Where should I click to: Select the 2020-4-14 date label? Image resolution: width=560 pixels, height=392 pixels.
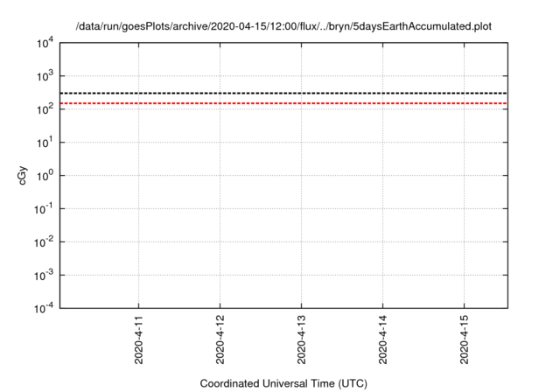click(x=383, y=339)
